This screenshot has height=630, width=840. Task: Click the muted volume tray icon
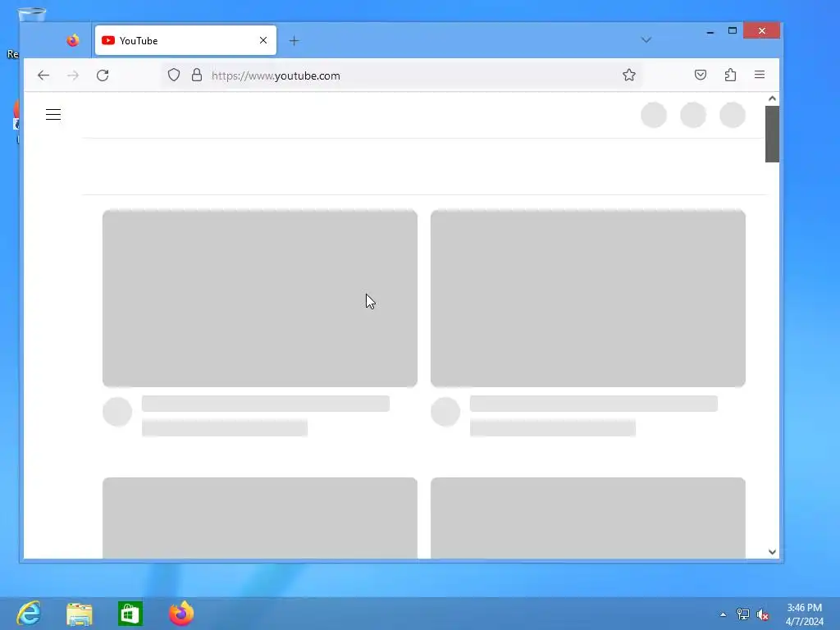point(763,614)
